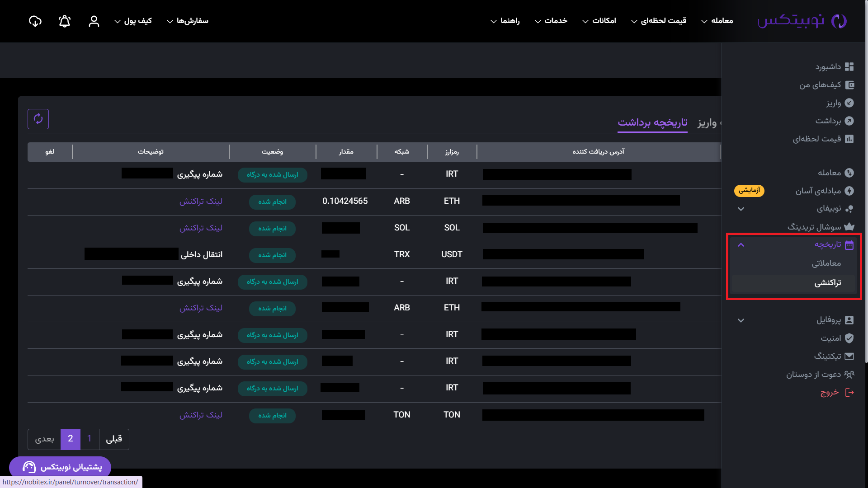The image size is (868, 488).
Task: Open the download app cloud icon
Action: 35,21
